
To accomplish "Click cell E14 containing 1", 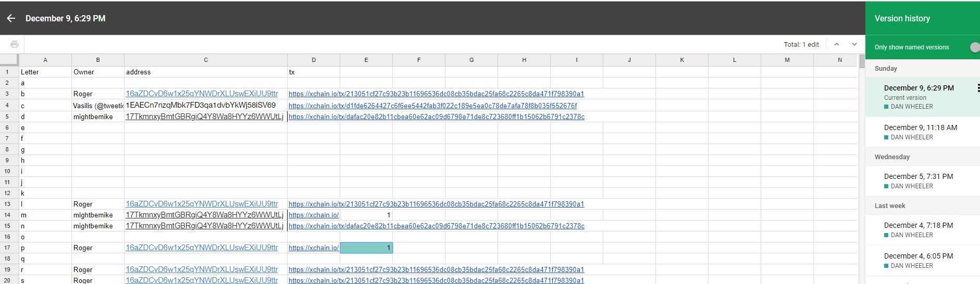I will coord(366,215).
